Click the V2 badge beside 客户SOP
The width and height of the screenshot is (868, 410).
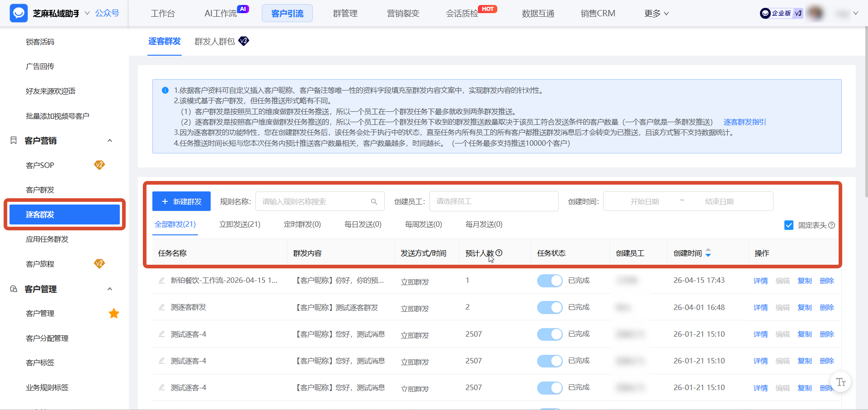pos(99,165)
